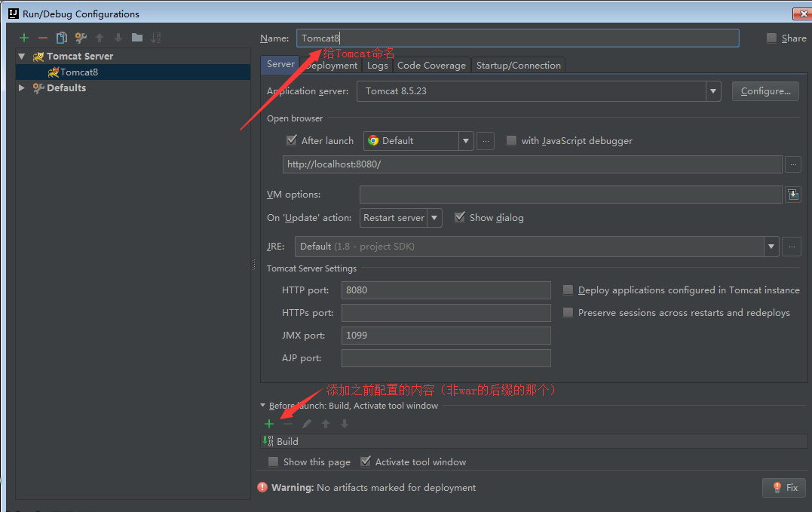Open Application server dropdown
Screen dimensions: 812x512
click(713, 91)
